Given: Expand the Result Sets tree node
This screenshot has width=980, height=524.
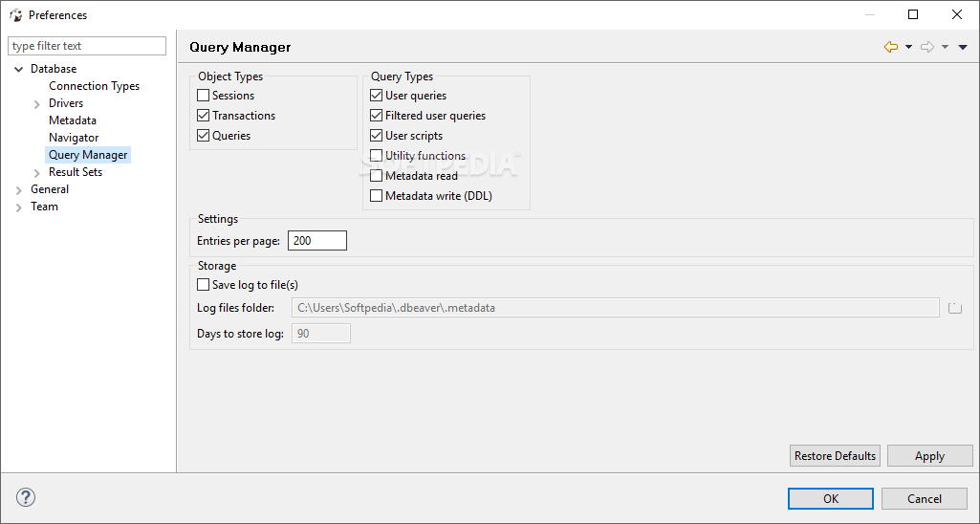Looking at the screenshot, I should click(37, 172).
